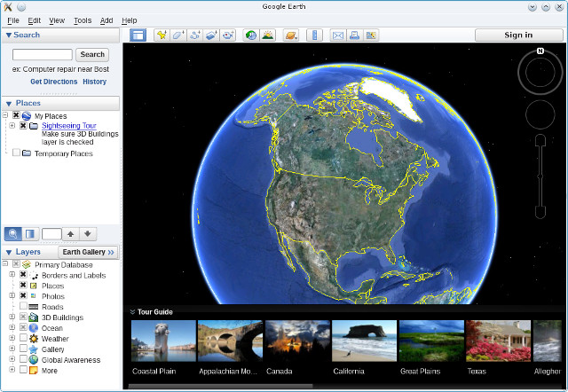Click the places panel view toggle icon

pyautogui.click(x=30, y=234)
